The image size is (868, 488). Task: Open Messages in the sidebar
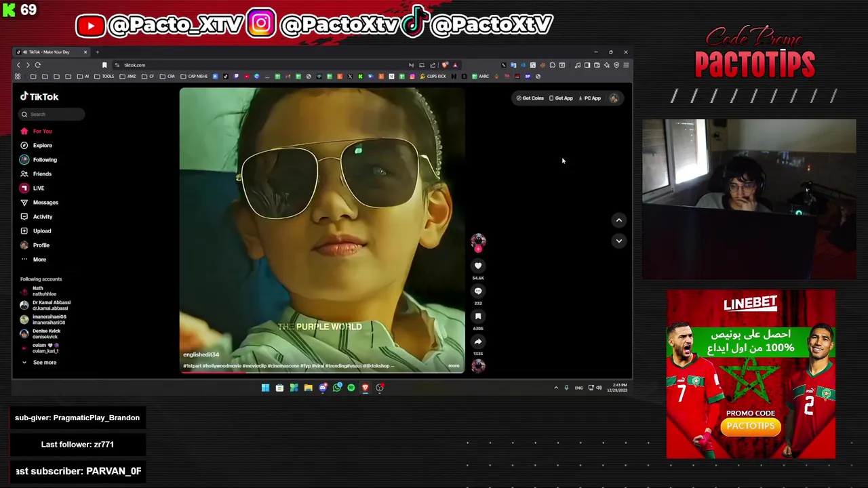(39, 202)
